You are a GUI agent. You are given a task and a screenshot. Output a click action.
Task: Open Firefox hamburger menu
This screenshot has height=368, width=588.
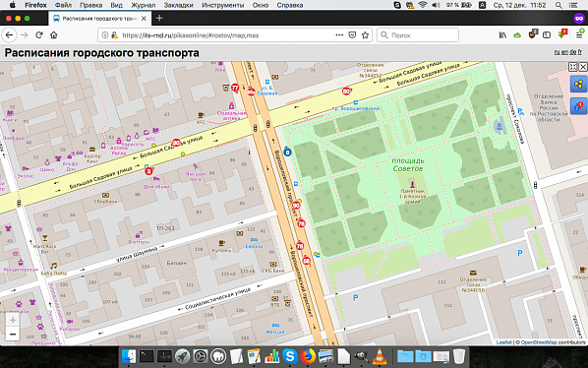click(x=579, y=34)
